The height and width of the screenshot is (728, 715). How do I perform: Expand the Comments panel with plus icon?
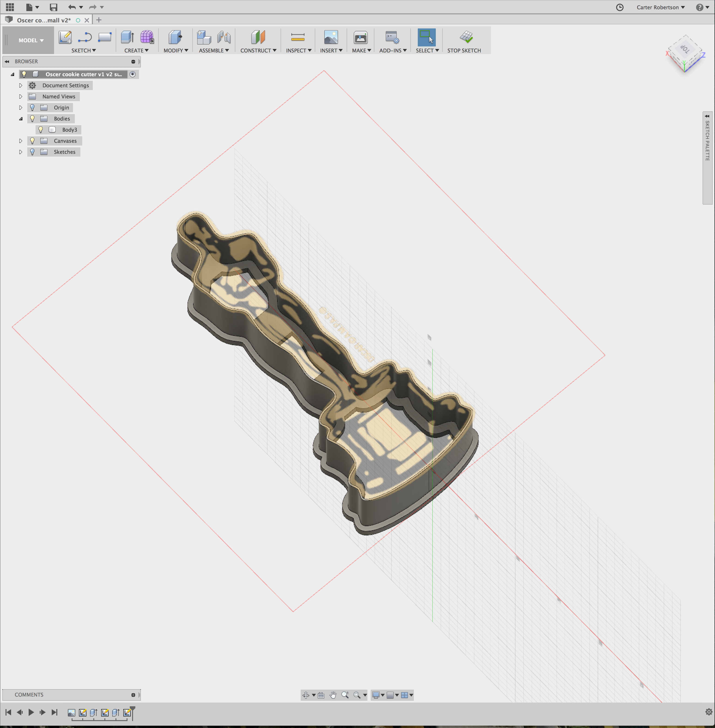[133, 695]
